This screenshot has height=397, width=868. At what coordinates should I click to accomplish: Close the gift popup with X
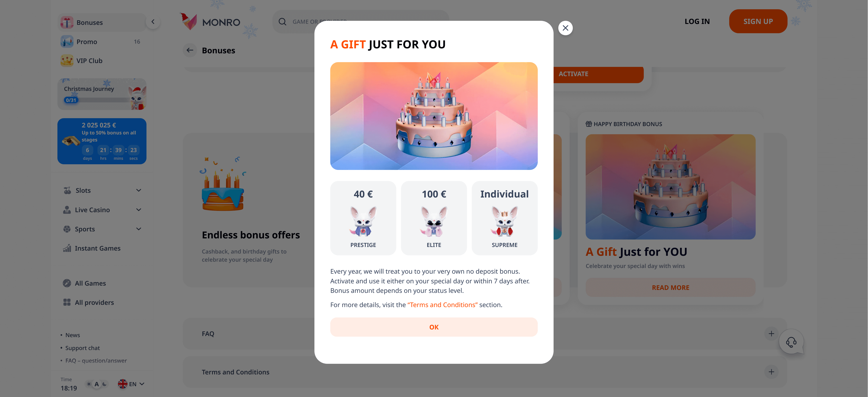(565, 28)
